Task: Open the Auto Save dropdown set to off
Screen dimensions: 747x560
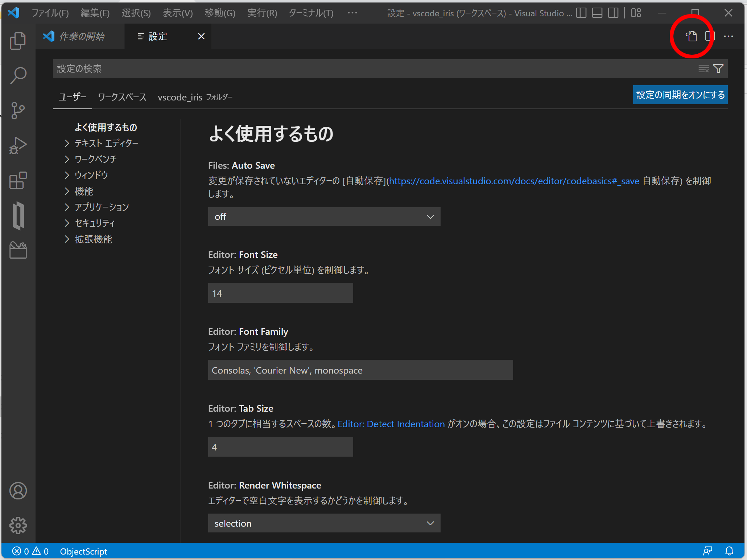Action: click(324, 217)
